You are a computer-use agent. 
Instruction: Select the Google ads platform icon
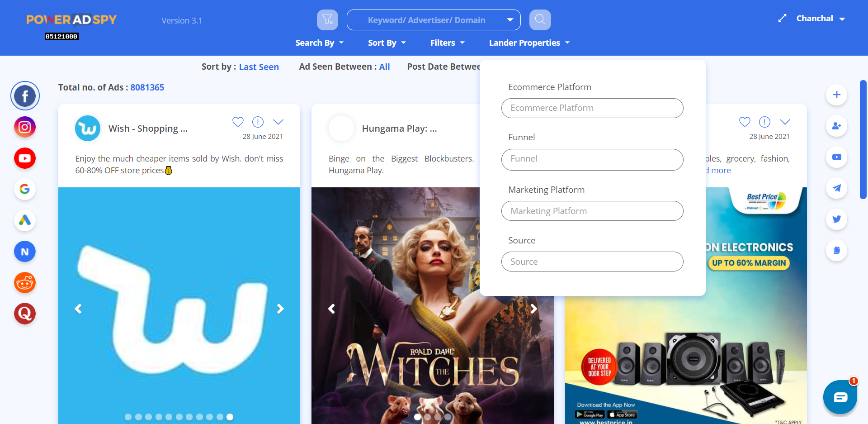[x=25, y=189]
